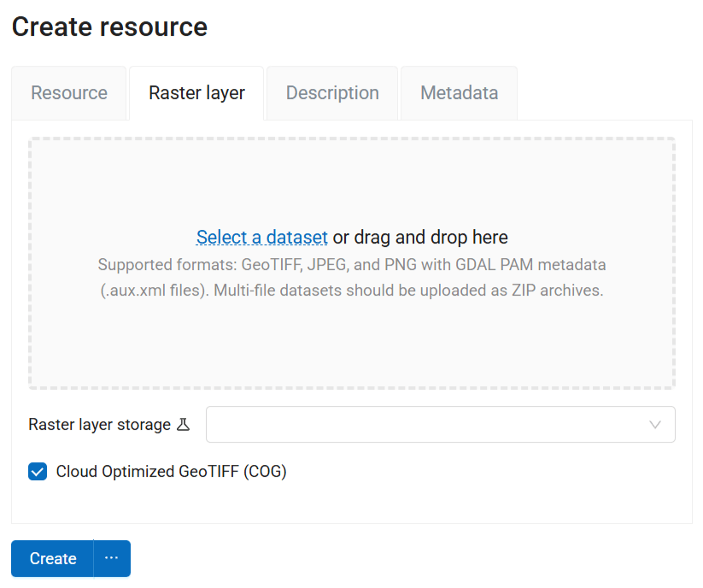The width and height of the screenshot is (703, 588).
Task: Uncheck the Cloud Optimized GeoTIFF (COG) checkbox
Action: (38, 472)
